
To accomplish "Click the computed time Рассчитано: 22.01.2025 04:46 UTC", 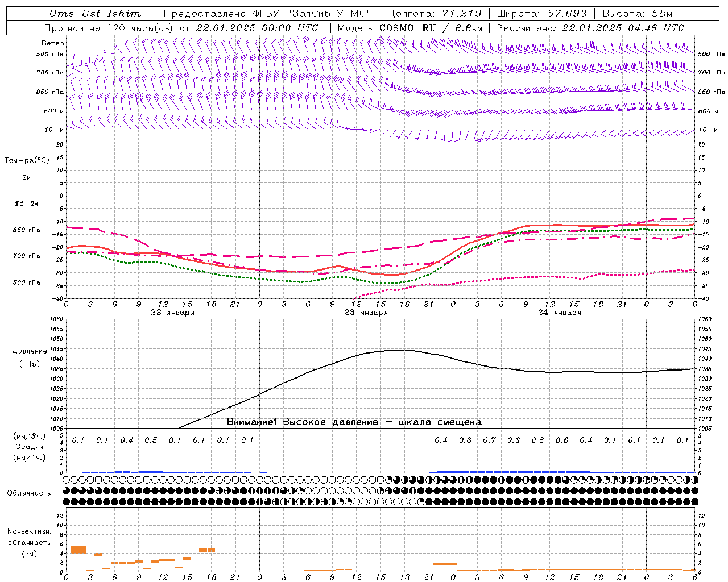I will pos(590,28).
